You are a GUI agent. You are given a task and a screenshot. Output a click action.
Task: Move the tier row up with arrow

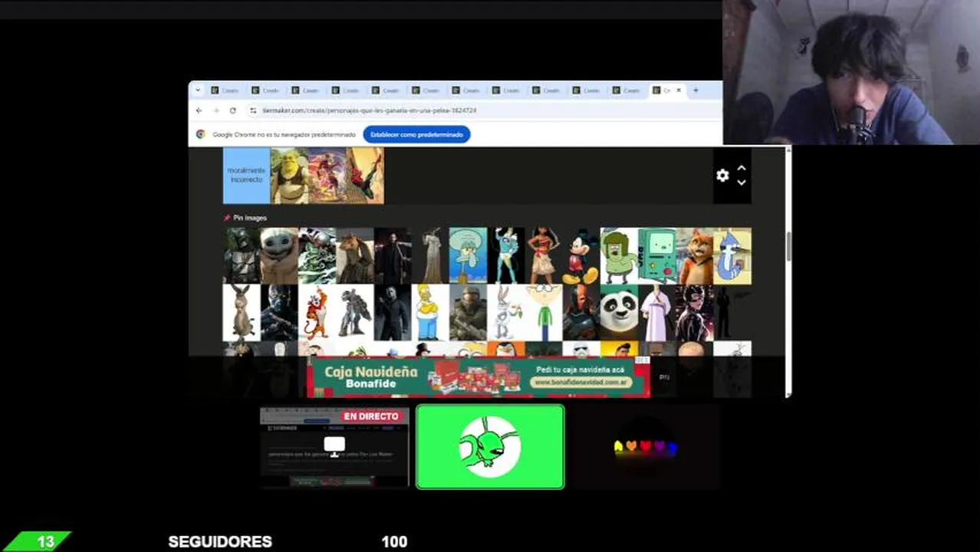(742, 169)
